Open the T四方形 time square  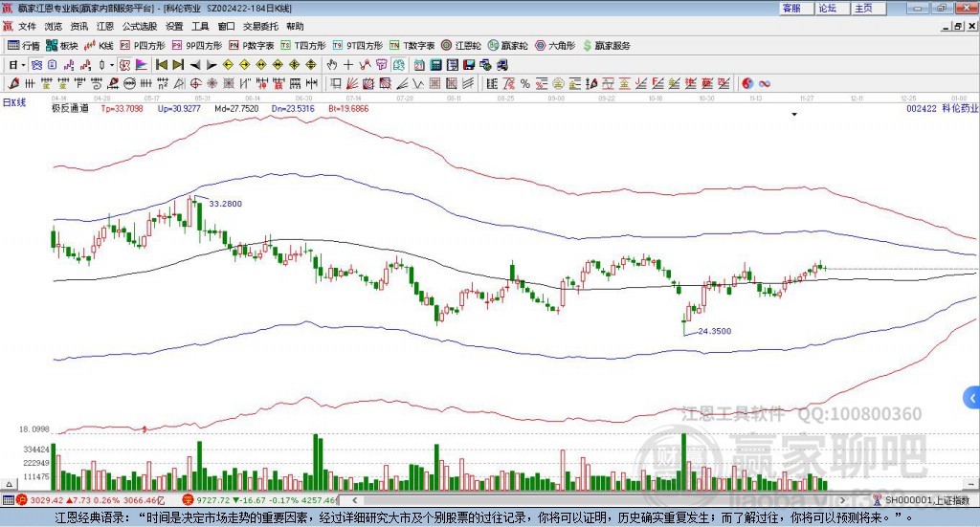(303, 46)
